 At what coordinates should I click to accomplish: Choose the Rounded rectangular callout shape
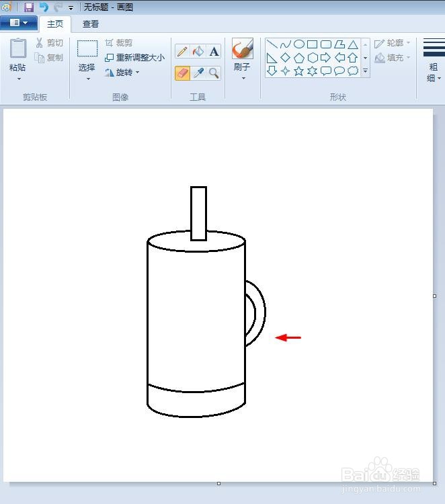(x=326, y=71)
